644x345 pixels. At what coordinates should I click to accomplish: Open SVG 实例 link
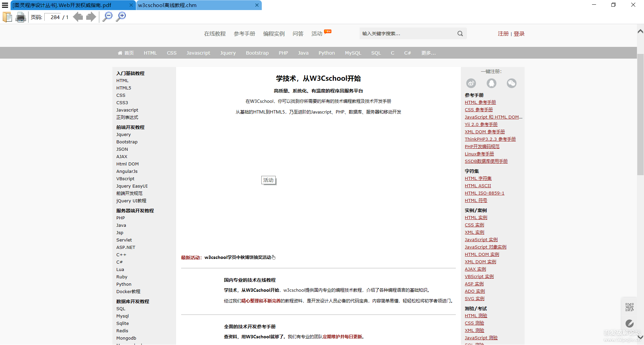[475, 299]
